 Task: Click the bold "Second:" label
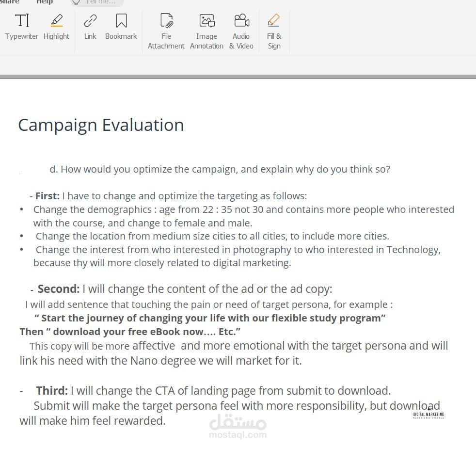(59, 289)
